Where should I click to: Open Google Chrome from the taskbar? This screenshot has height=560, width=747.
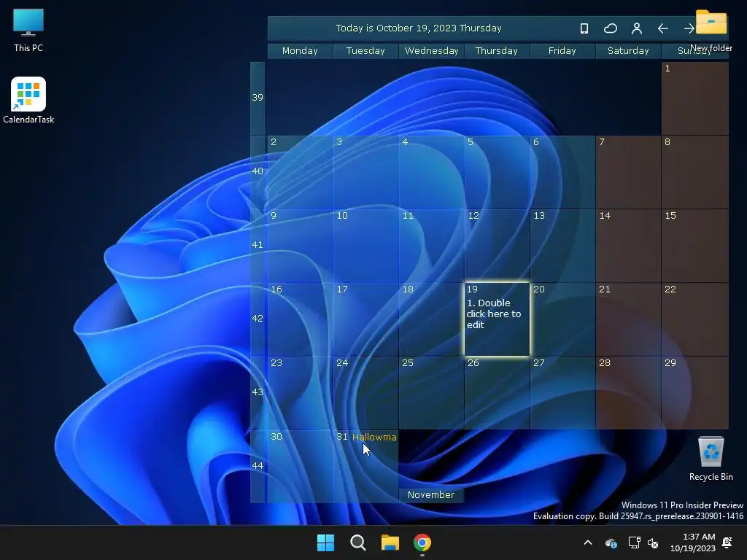(422, 542)
